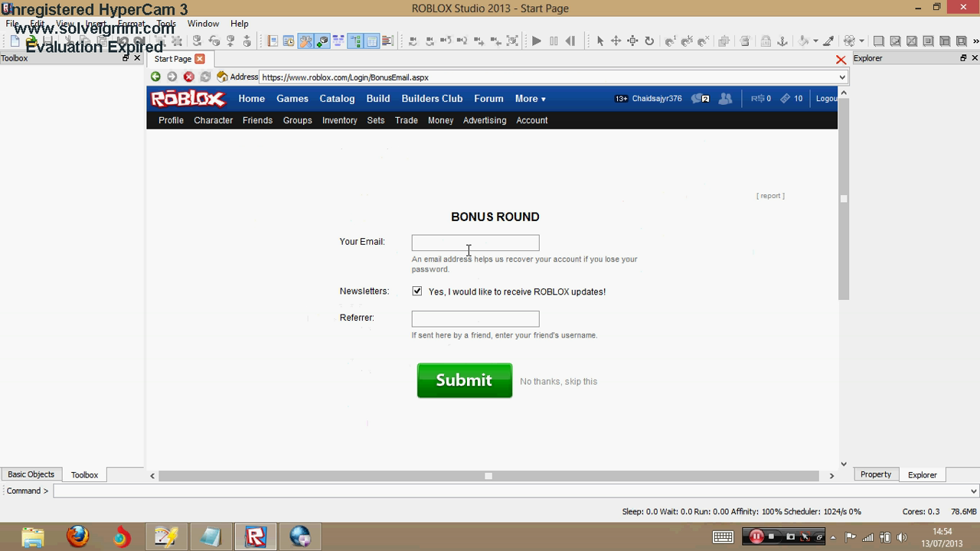Click the Anchor tool icon

782,41
